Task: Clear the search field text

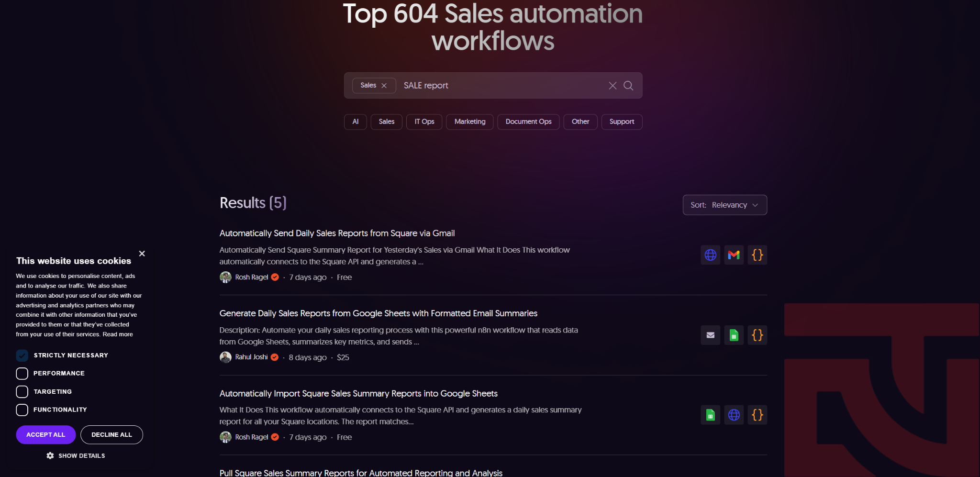Action: tap(612, 86)
